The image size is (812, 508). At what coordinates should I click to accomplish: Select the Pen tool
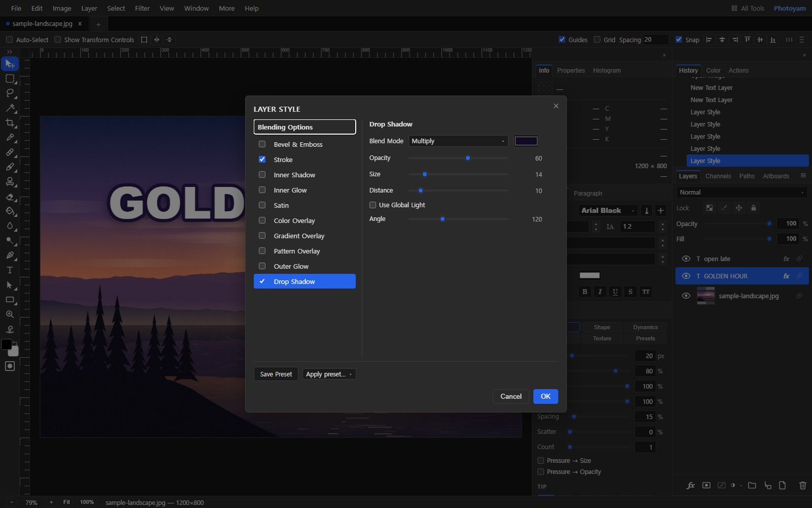tap(10, 255)
